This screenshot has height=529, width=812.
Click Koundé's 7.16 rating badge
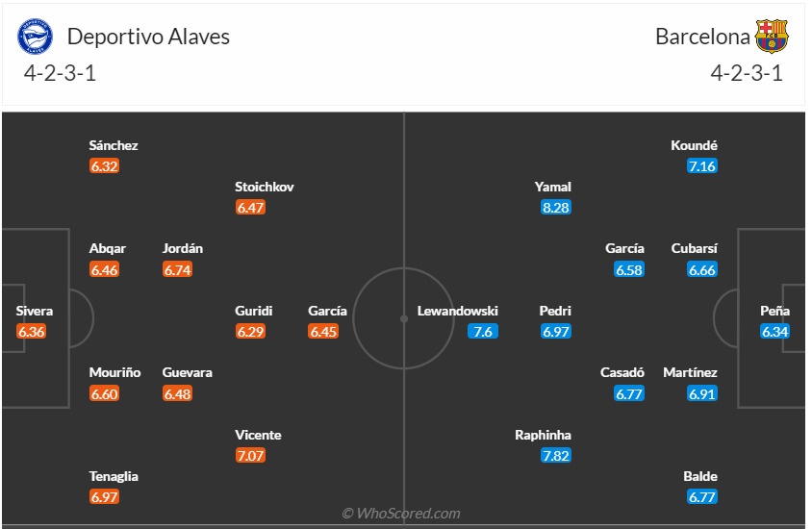click(702, 165)
